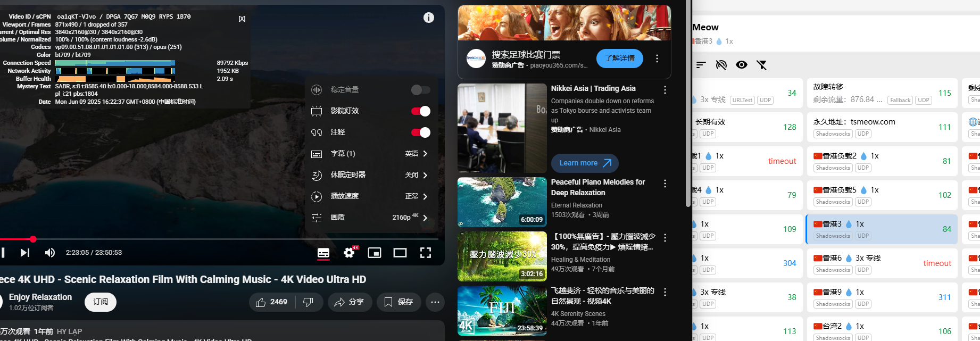
Task: Switch to theater mode
Action: coord(400,253)
